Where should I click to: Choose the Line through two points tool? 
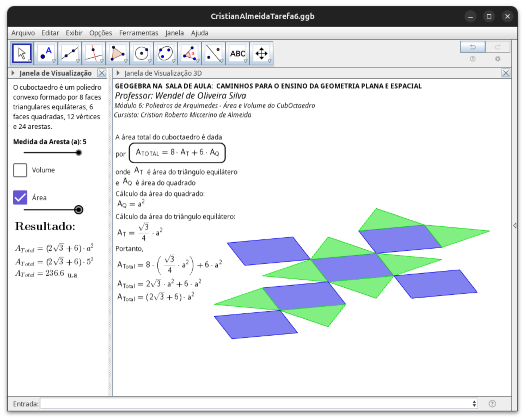point(70,53)
